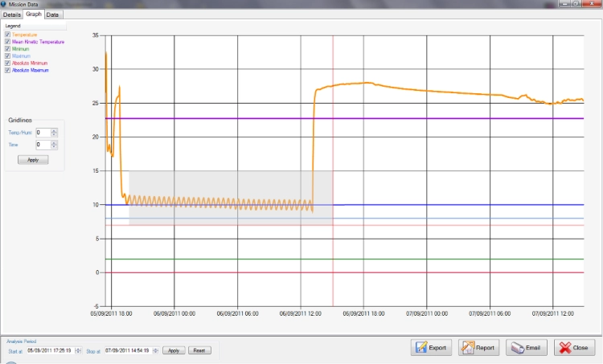
Task: Toggle the Temperature legend checkbox
Action: [x=8, y=35]
